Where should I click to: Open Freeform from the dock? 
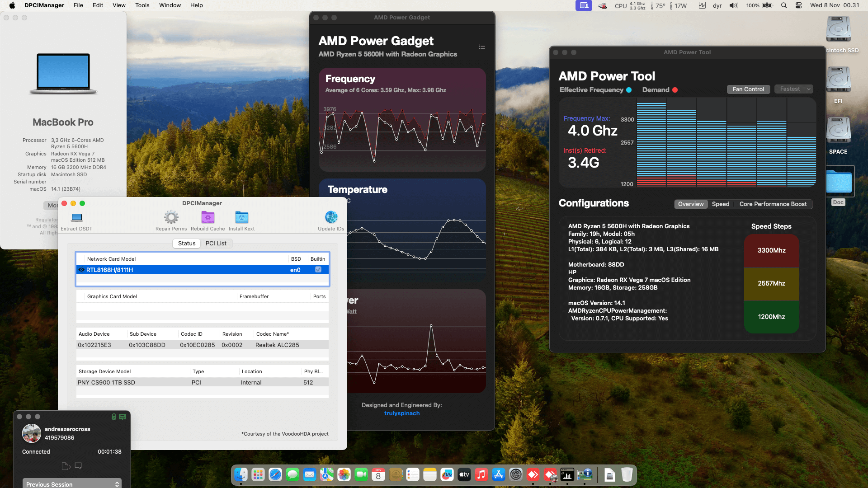(447, 474)
